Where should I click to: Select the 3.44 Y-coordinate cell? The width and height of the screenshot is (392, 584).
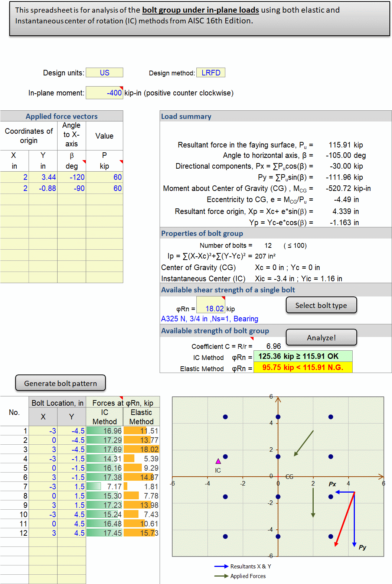(43, 177)
